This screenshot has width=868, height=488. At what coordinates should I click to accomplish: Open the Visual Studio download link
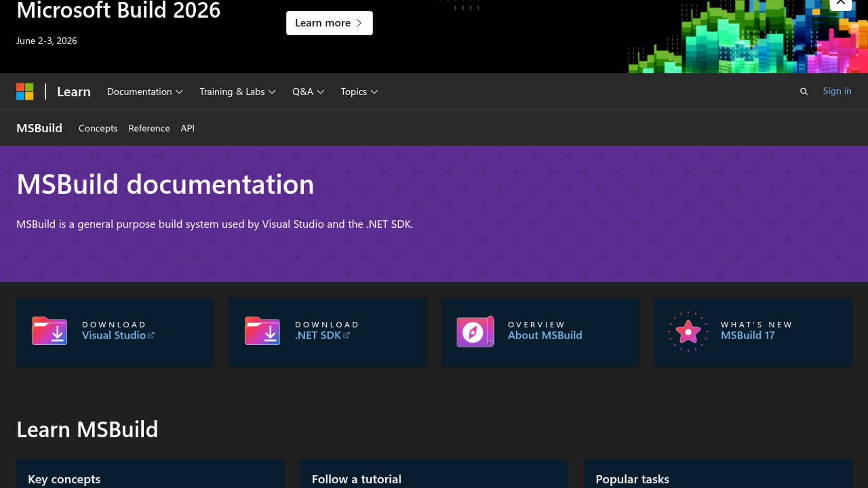click(118, 335)
